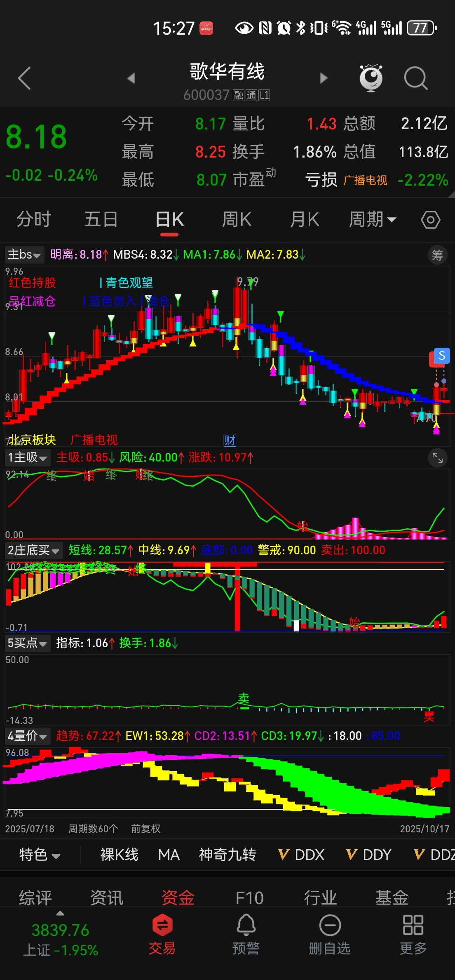
Task: Switch to 五日 tab
Action: (x=101, y=219)
